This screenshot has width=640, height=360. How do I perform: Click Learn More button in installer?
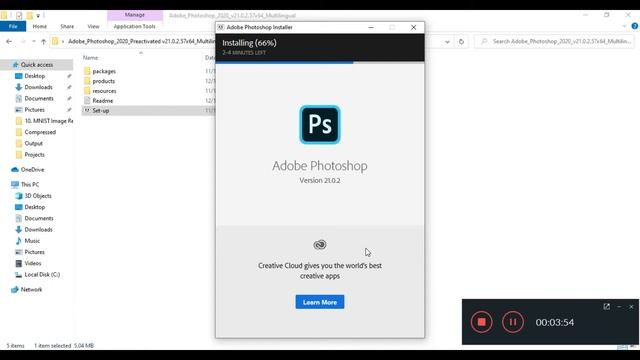(x=320, y=302)
